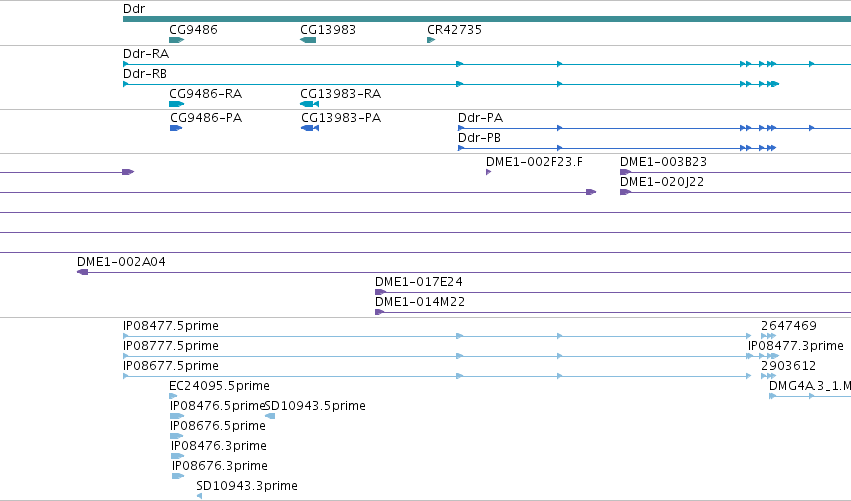This screenshot has height=501, width=851.
Task: Select the CR42735 gene label
Action: point(454,29)
